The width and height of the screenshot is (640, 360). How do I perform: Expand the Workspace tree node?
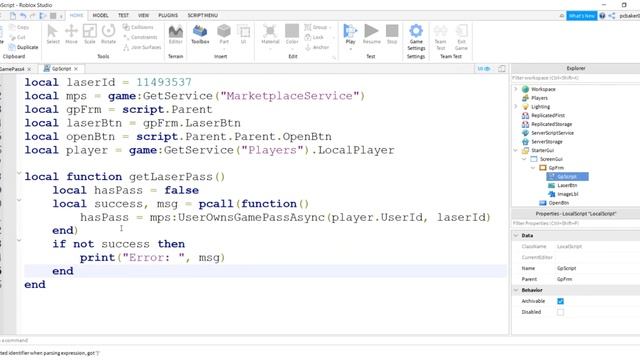pyautogui.click(x=516, y=89)
